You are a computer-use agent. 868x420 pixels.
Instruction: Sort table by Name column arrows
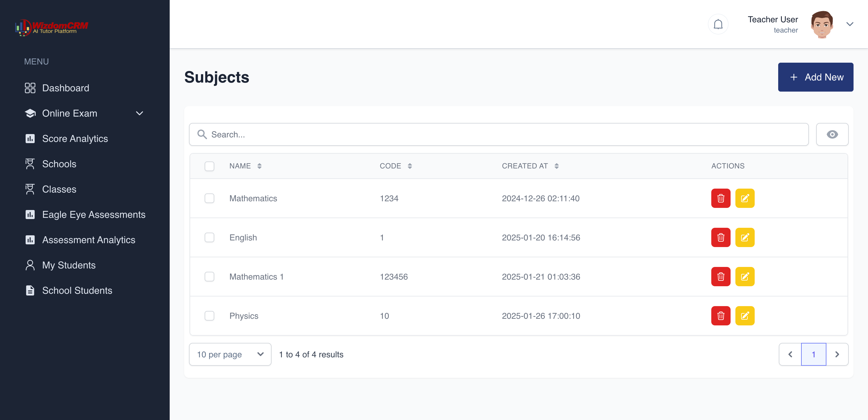[x=259, y=166]
